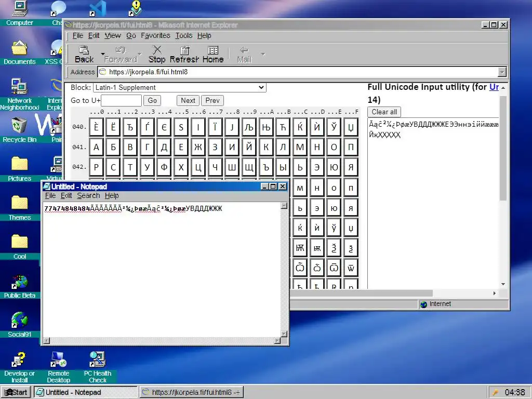532x399 pixels.
Task: Switch to Untitled - Notepad taskbar button
Action: click(x=85, y=392)
